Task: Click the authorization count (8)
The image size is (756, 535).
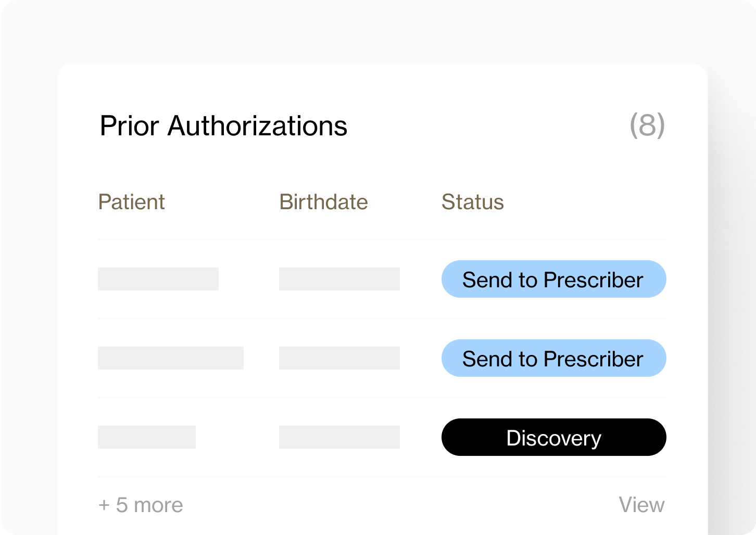Action: [x=647, y=125]
